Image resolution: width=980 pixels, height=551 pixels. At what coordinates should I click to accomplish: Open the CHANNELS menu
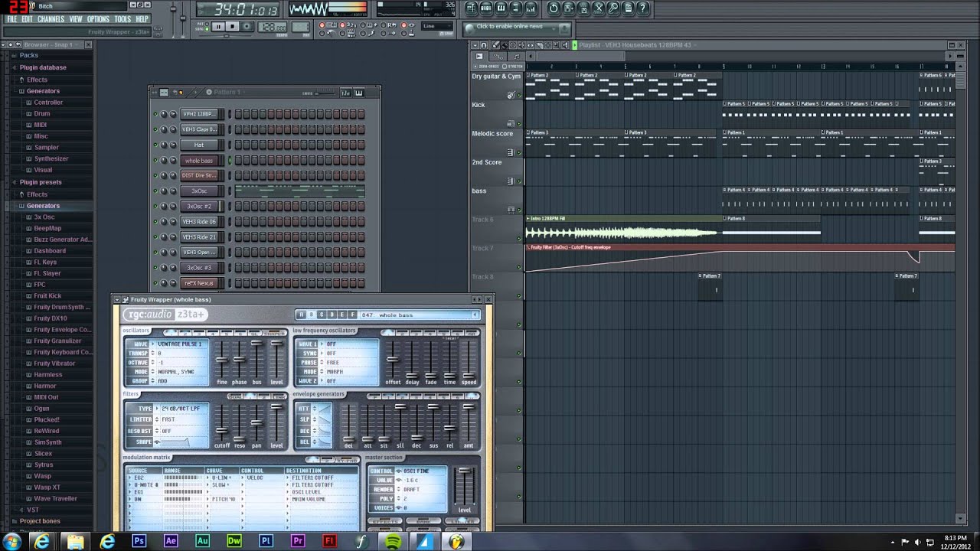click(x=51, y=19)
